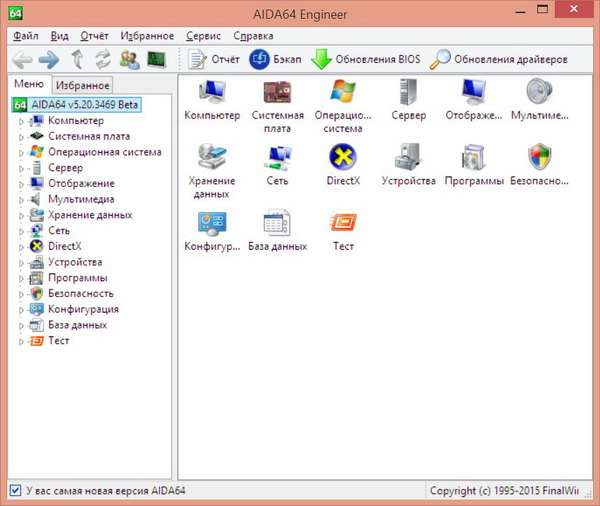The width and height of the screenshot is (600, 506).
Task: Expand the Системная плата tree node
Action: click(x=22, y=137)
